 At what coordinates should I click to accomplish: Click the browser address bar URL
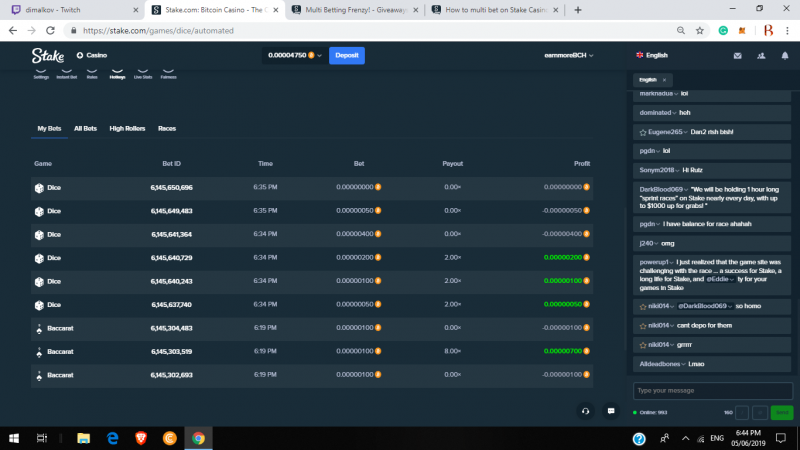(x=158, y=31)
